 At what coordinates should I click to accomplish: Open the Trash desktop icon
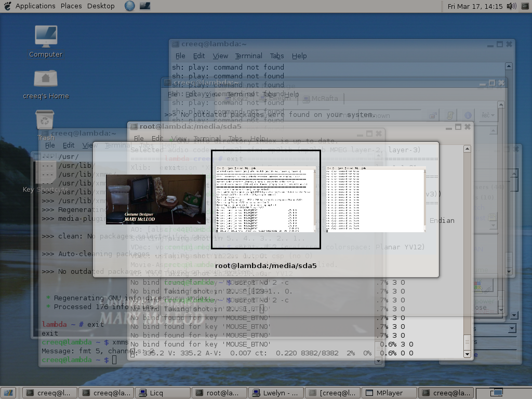click(45, 125)
